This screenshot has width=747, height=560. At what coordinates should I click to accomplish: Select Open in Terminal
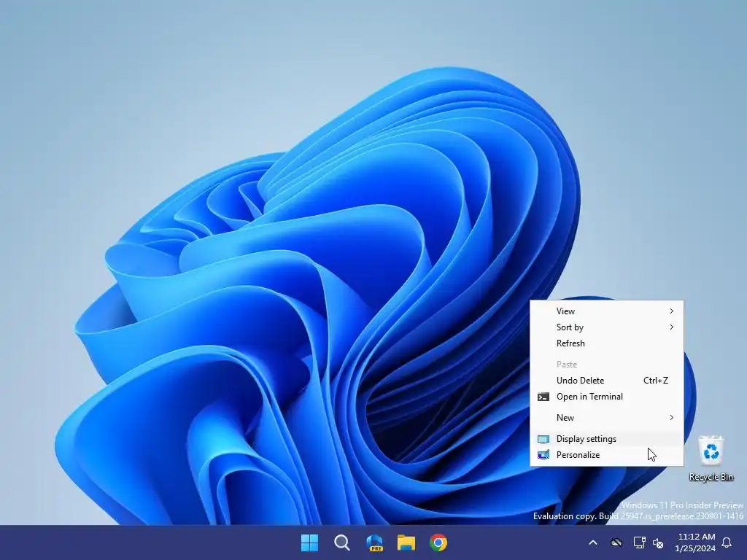point(606,397)
